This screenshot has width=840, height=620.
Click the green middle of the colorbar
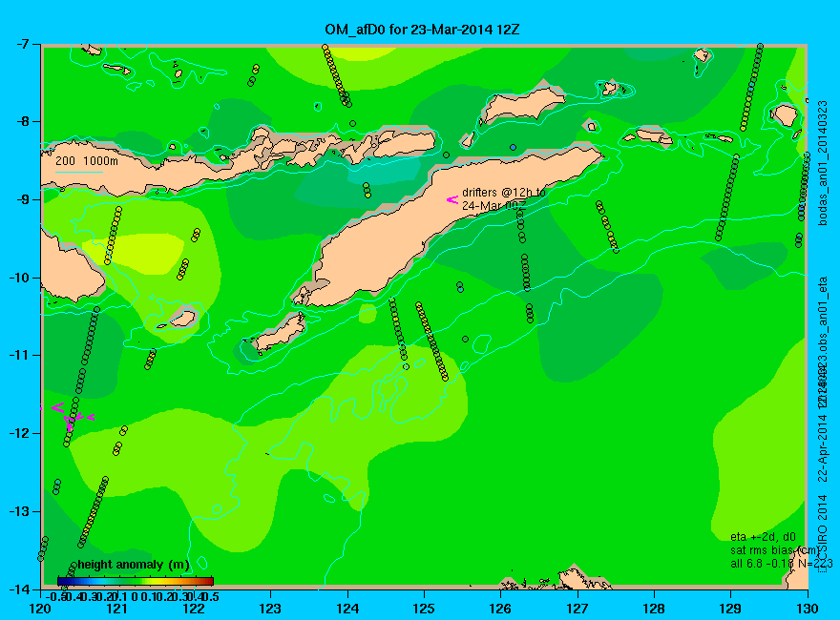[x=135, y=581]
